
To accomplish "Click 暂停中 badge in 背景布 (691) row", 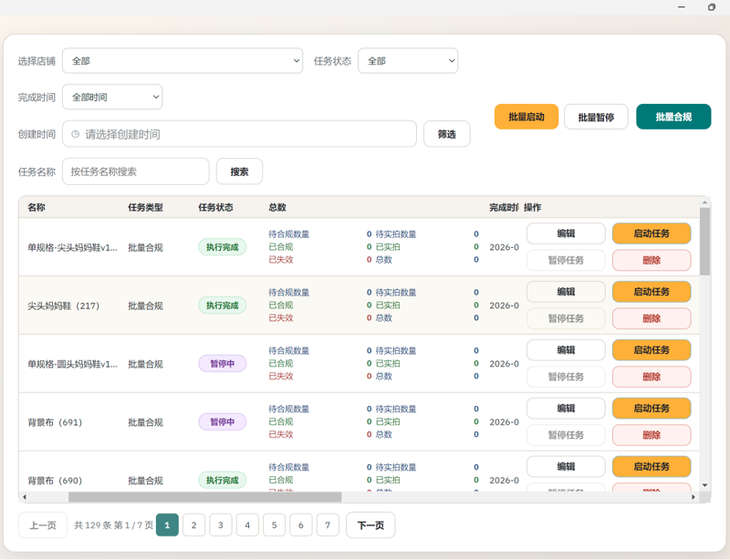I will 222,421.
